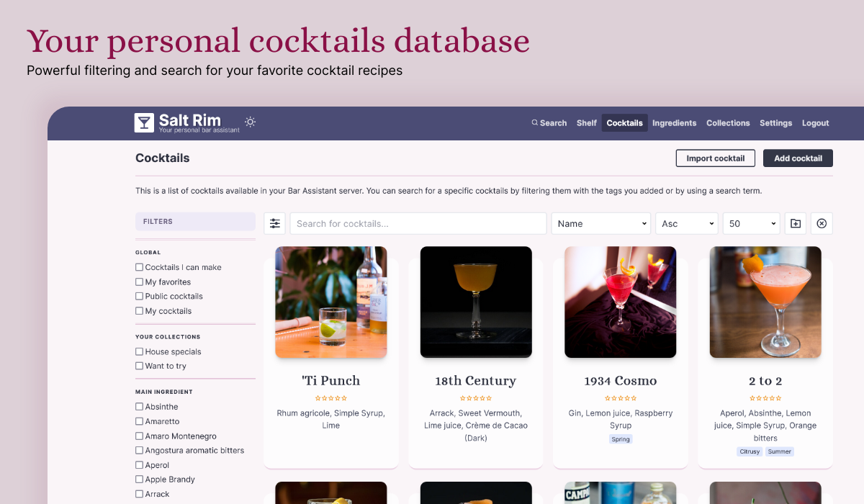Click the 'Ti Punch photo thumbnail
Image resolution: width=864 pixels, height=504 pixels.
(331, 302)
